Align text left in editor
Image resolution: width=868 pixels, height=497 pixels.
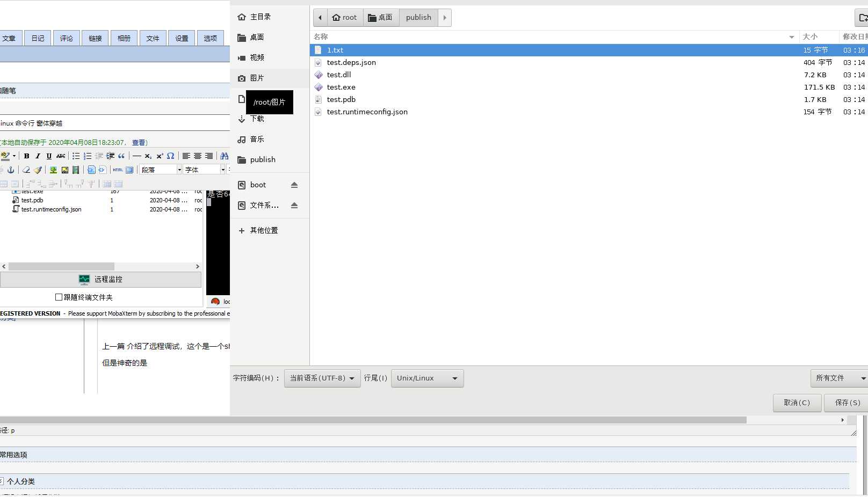(186, 156)
